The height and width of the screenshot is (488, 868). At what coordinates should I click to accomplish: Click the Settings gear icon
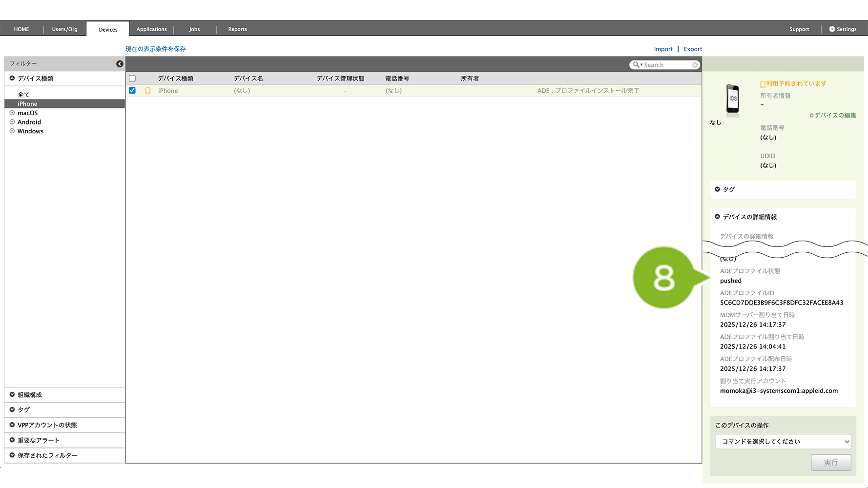click(832, 29)
